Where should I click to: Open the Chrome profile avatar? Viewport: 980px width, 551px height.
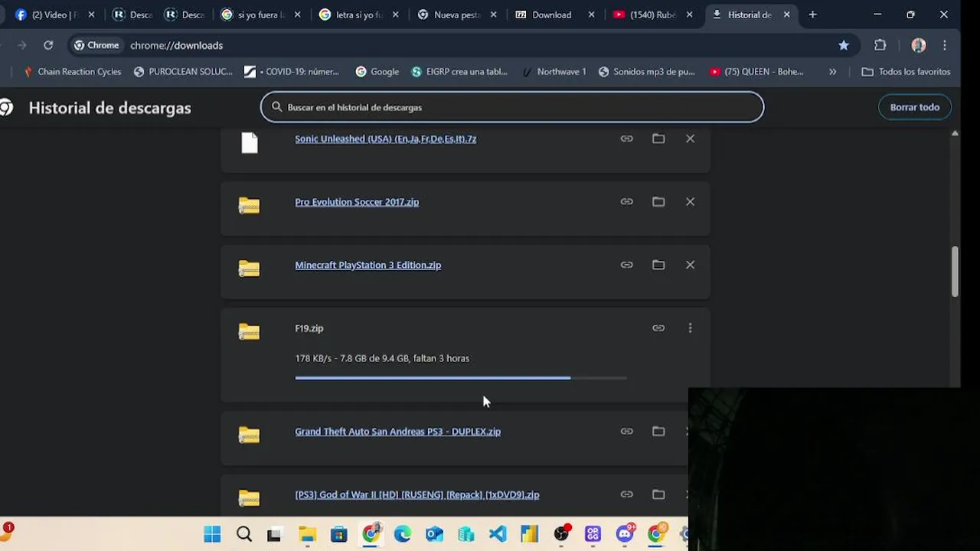[x=919, y=45]
